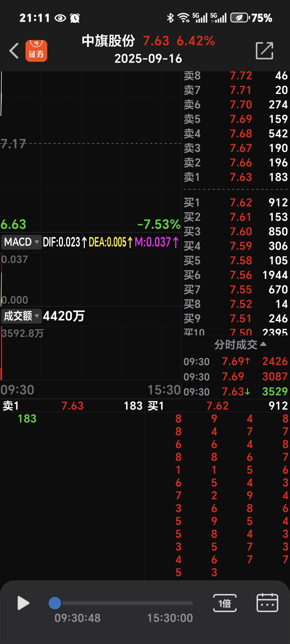Image resolution: width=290 pixels, height=644 pixels.
Task: Tap the 卖1 queue header with 183
Action: (x=72, y=405)
